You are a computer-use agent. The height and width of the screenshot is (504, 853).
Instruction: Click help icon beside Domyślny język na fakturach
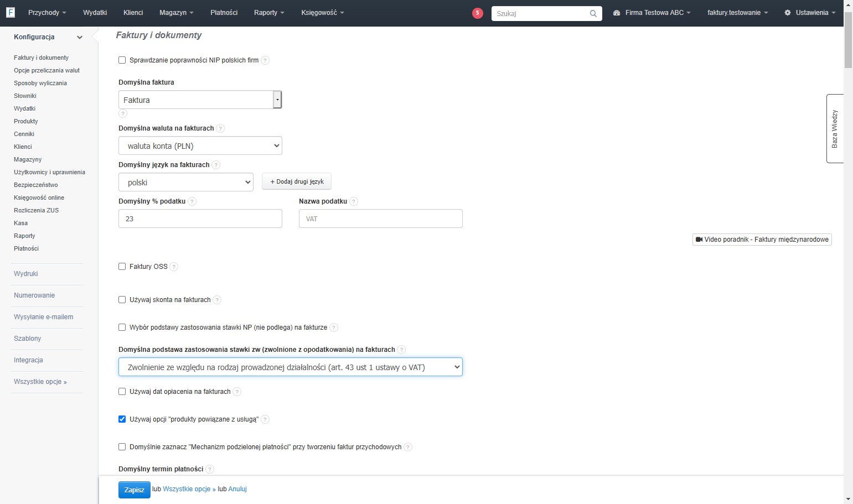[216, 165]
